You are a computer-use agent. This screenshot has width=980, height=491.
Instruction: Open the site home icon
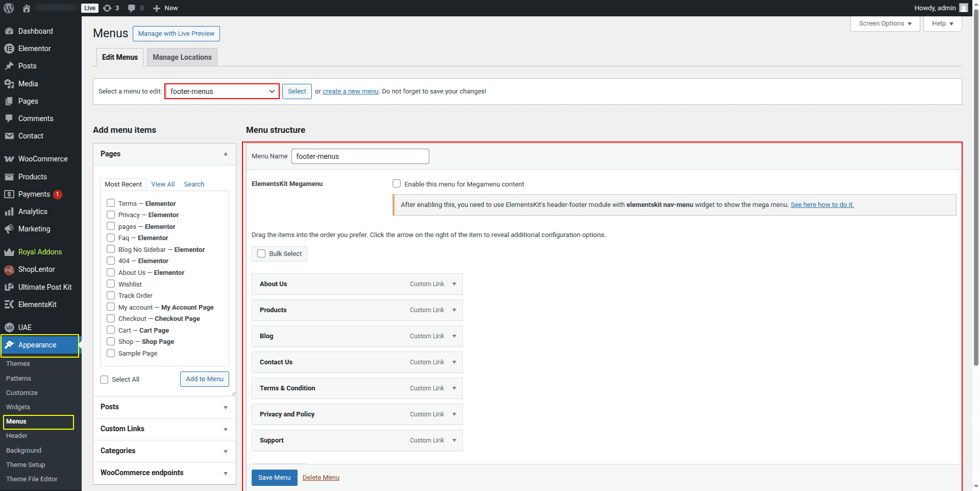tap(27, 8)
